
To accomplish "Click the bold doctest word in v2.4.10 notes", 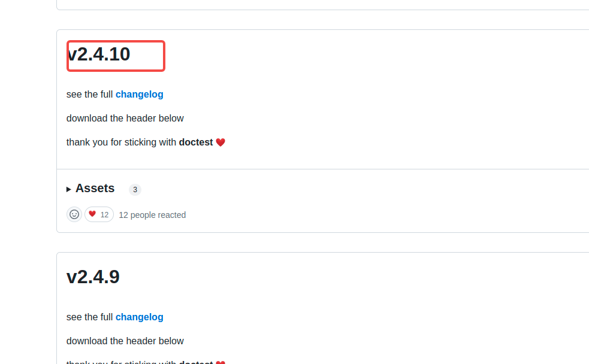I will (x=196, y=142).
